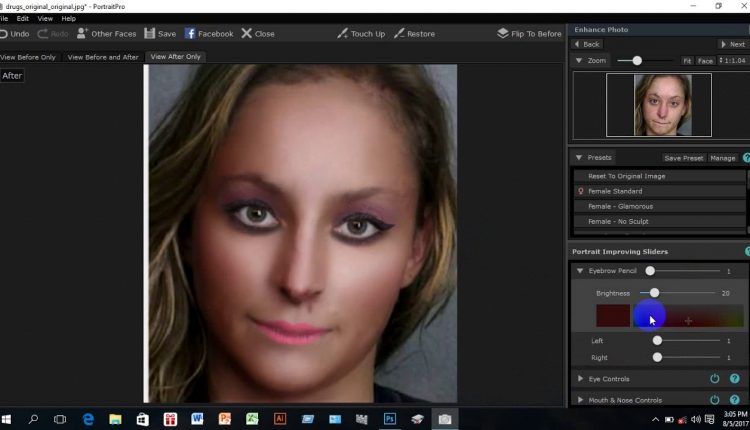
Task: Click the Zoom slider handle
Action: pyautogui.click(x=637, y=61)
